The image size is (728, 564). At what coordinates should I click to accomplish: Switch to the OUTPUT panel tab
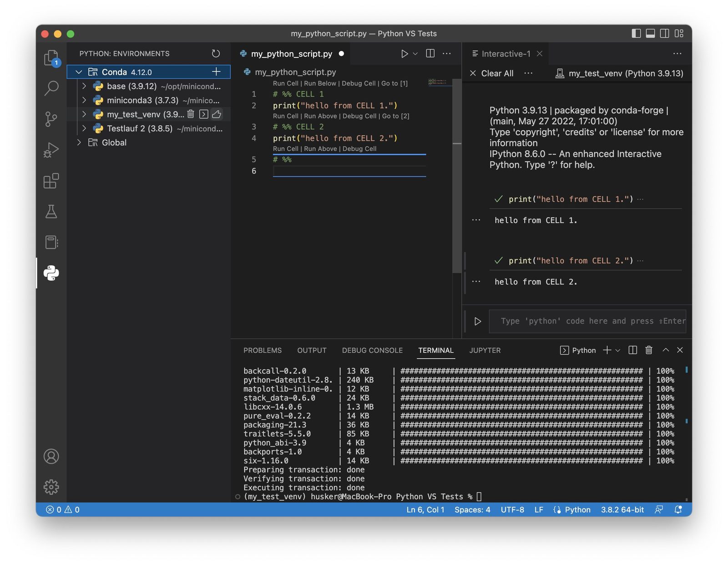(x=312, y=351)
